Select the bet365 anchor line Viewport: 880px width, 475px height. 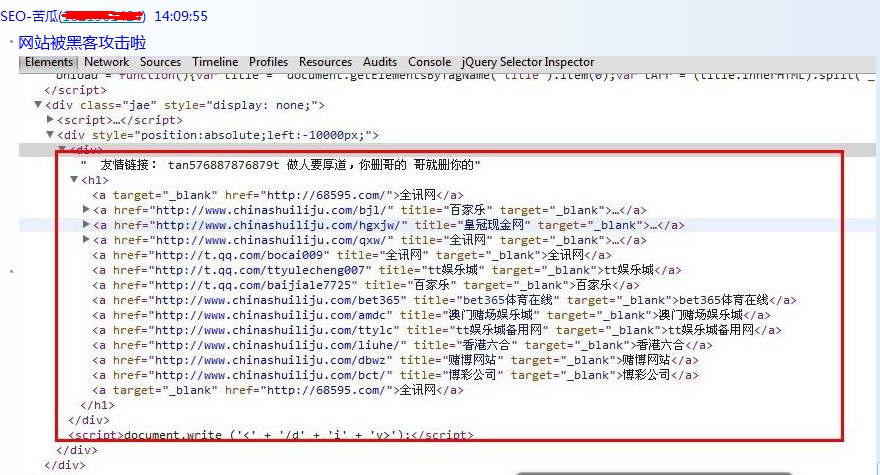tap(444, 300)
